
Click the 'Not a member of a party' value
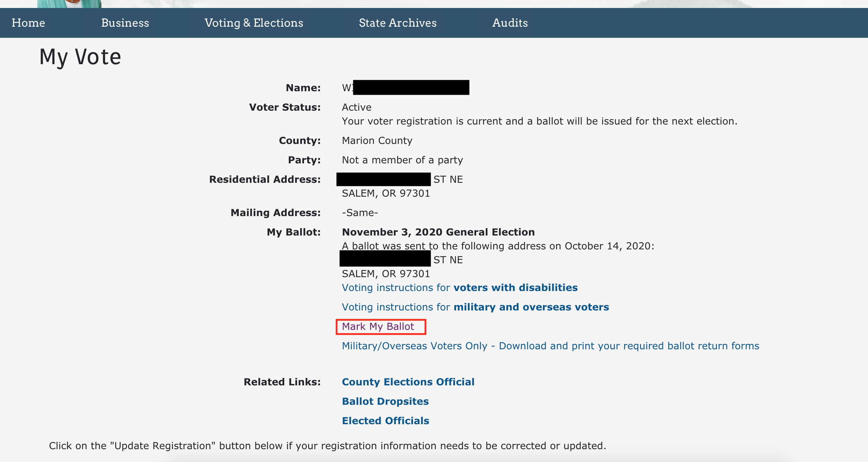point(402,160)
